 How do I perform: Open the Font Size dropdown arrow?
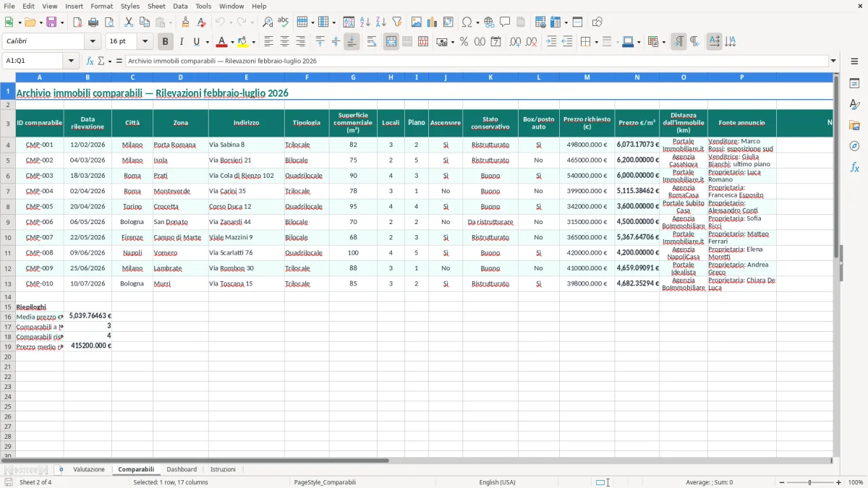[x=145, y=42]
